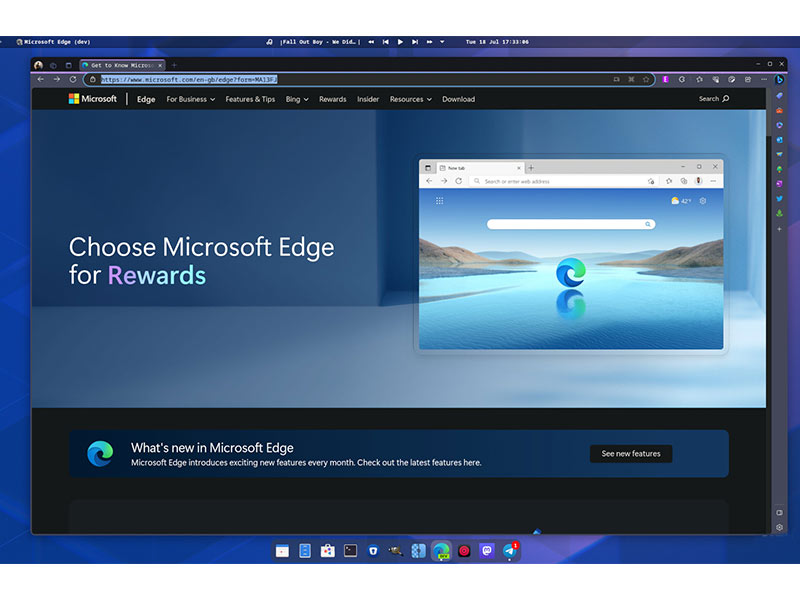The image size is (800, 600).
Task: Add a sidebar app with plus icon
Action: click(x=779, y=229)
